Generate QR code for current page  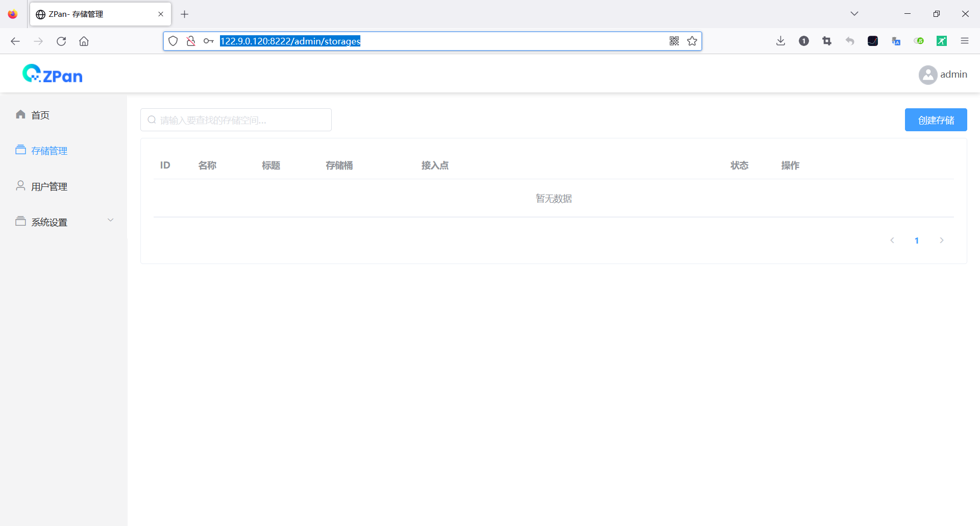click(674, 41)
